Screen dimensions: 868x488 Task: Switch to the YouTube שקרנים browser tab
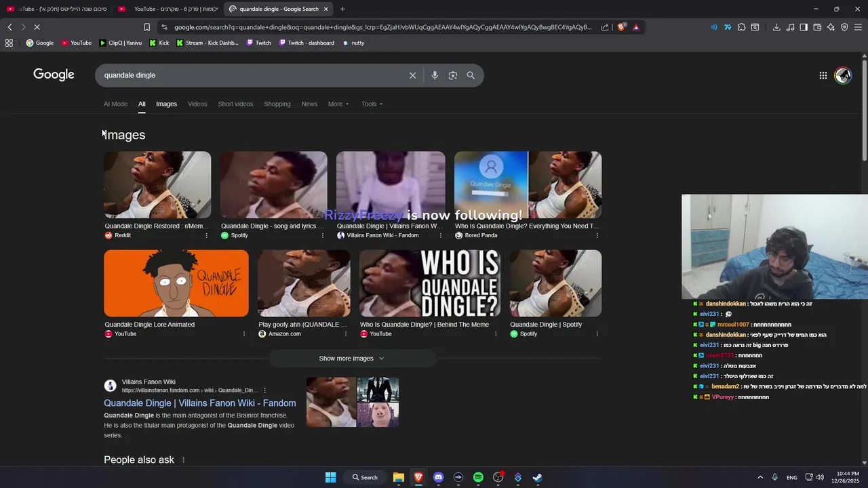(167, 9)
